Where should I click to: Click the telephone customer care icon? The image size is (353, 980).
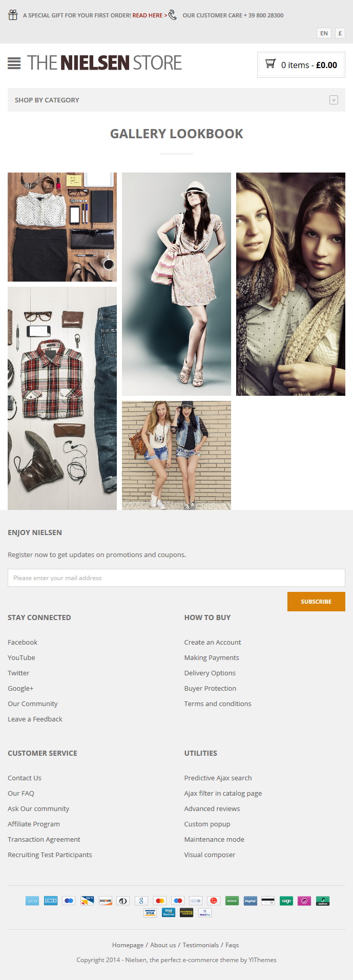point(173,15)
